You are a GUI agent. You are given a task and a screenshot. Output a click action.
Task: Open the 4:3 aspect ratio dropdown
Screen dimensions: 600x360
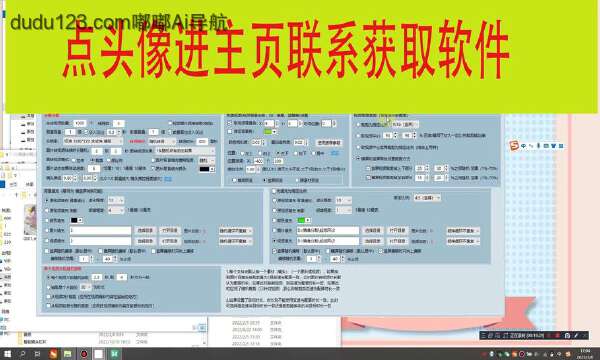427,198
